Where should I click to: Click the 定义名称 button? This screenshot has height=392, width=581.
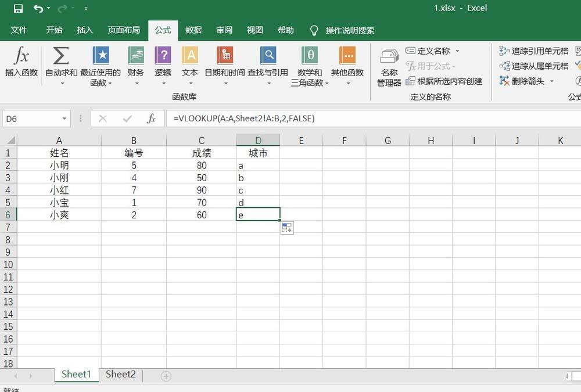[x=428, y=51]
